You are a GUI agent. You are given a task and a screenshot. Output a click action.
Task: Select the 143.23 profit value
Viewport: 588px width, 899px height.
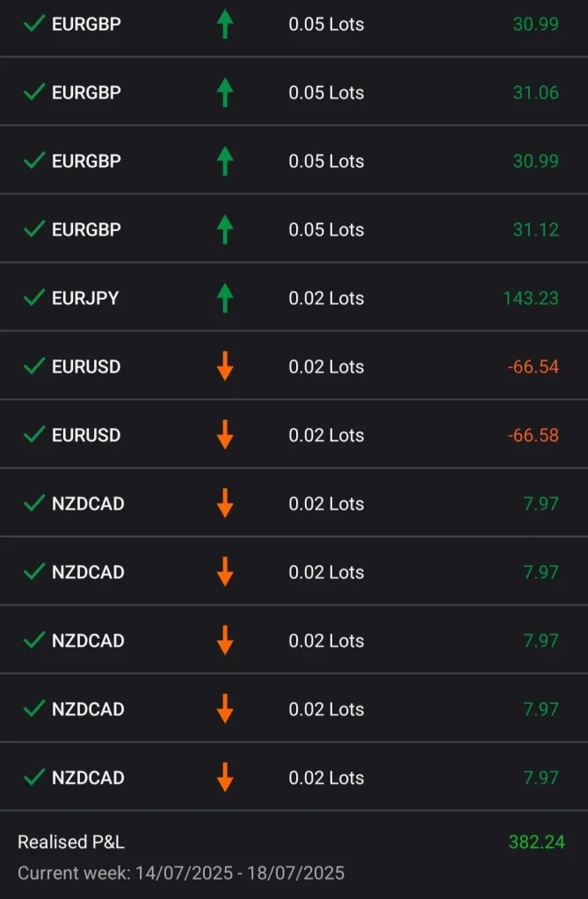tap(530, 298)
